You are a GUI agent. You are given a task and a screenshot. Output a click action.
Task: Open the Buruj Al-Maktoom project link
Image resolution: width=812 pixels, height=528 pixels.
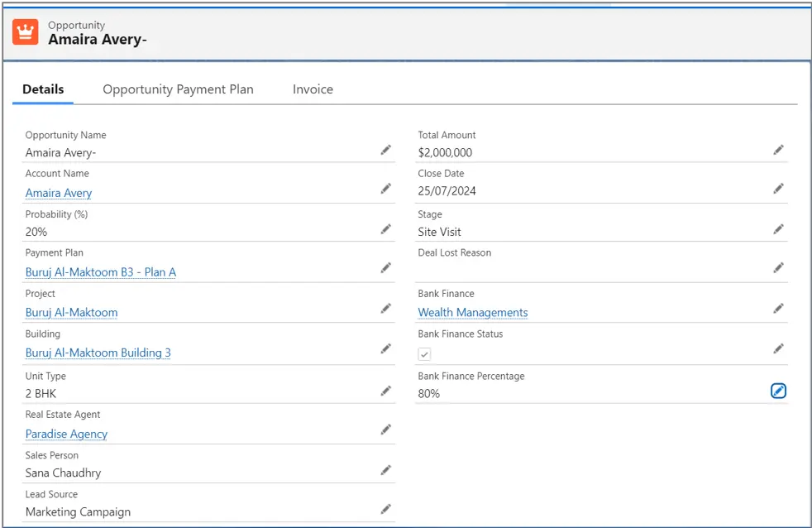(71, 313)
